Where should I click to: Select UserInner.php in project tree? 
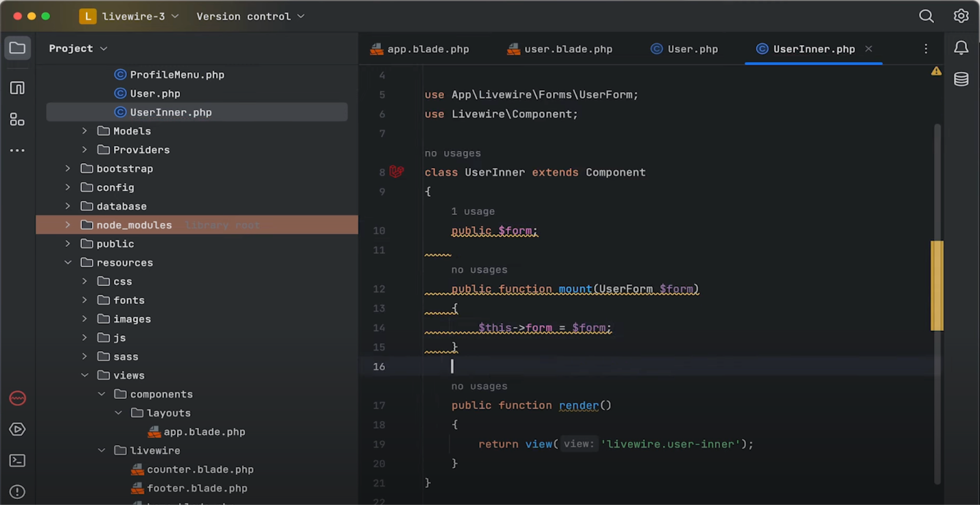197,112
